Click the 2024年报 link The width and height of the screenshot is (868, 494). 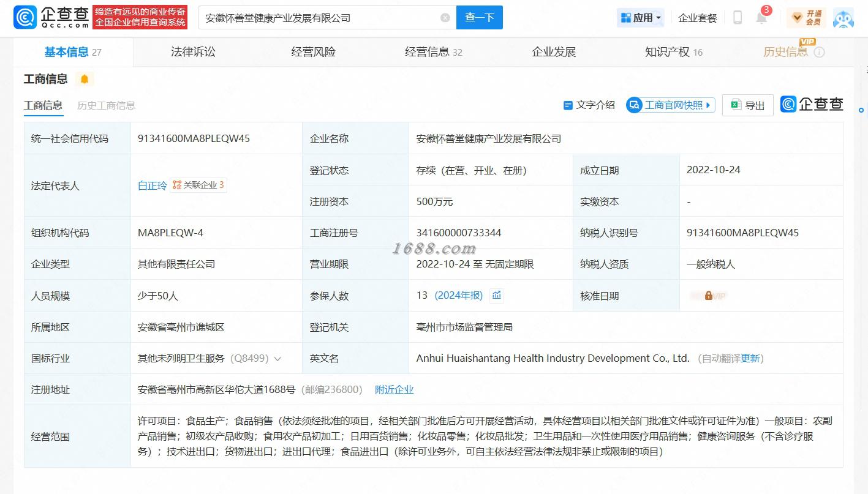[459, 296]
